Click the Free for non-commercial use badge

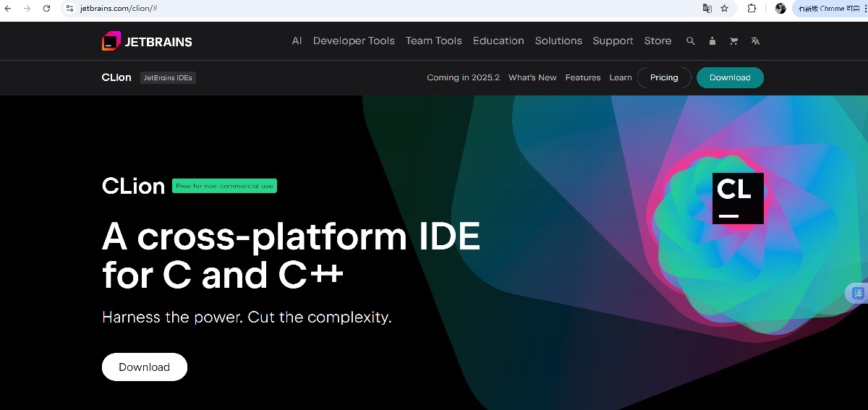coord(224,186)
